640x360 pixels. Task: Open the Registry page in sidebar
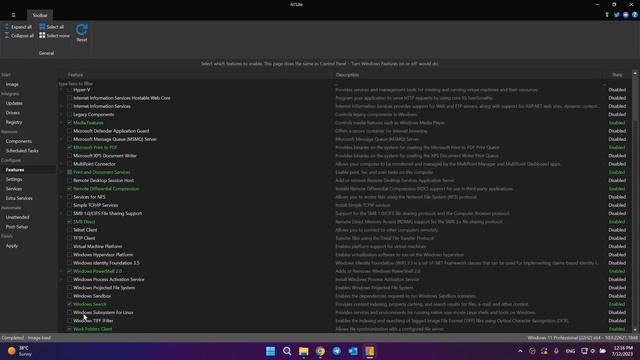pyautogui.click(x=14, y=122)
